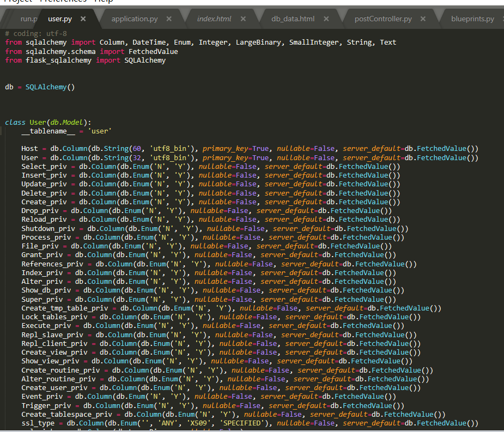Viewport: 504px width, 432px height.
Task: Click the 'Create_routine_priv' variable name
Action: point(60,370)
